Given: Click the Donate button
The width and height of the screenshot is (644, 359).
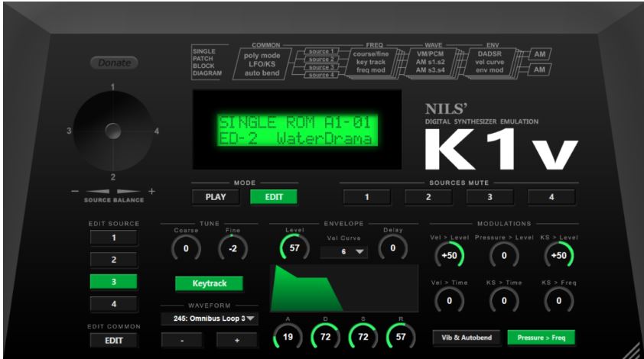Looking at the screenshot, I should 114,63.
